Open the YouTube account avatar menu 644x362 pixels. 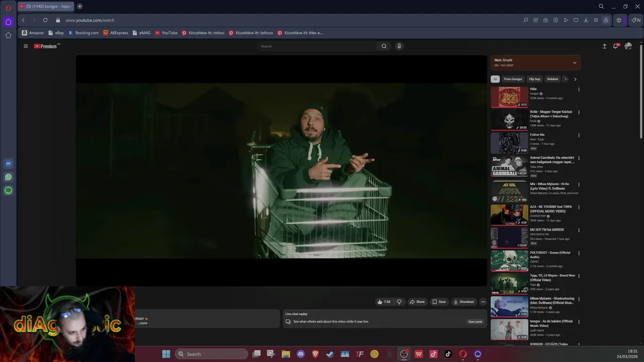pyautogui.click(x=628, y=46)
